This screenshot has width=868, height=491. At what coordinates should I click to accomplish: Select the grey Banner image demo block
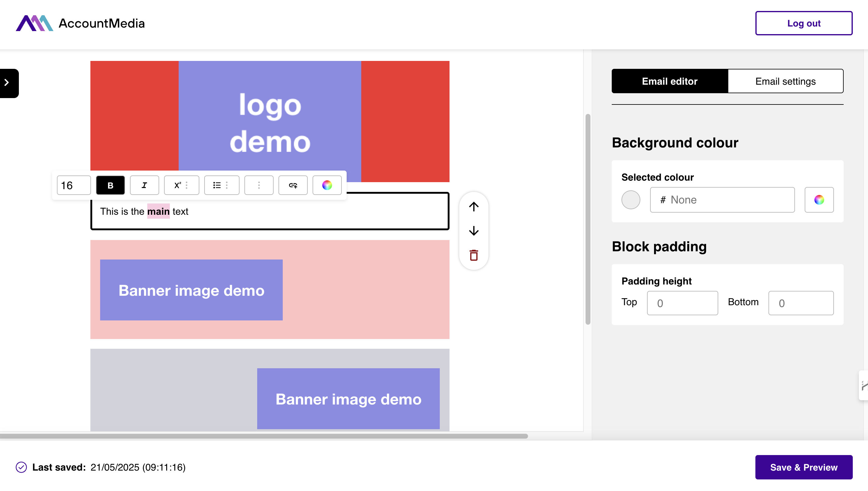point(270,390)
